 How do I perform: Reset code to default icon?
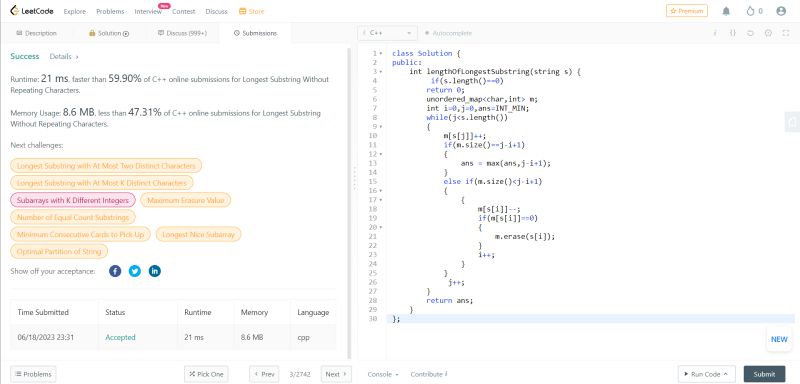[750, 33]
